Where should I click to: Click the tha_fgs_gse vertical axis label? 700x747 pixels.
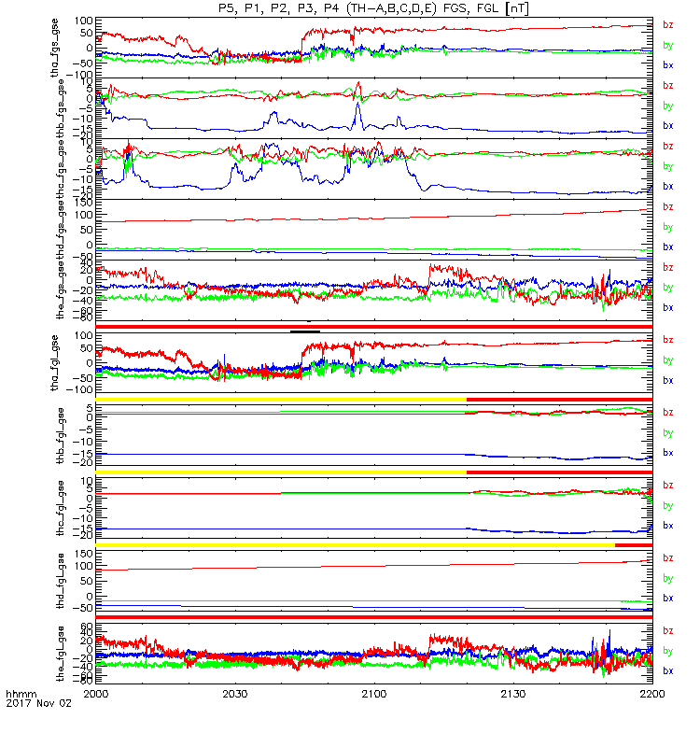pos(55,48)
